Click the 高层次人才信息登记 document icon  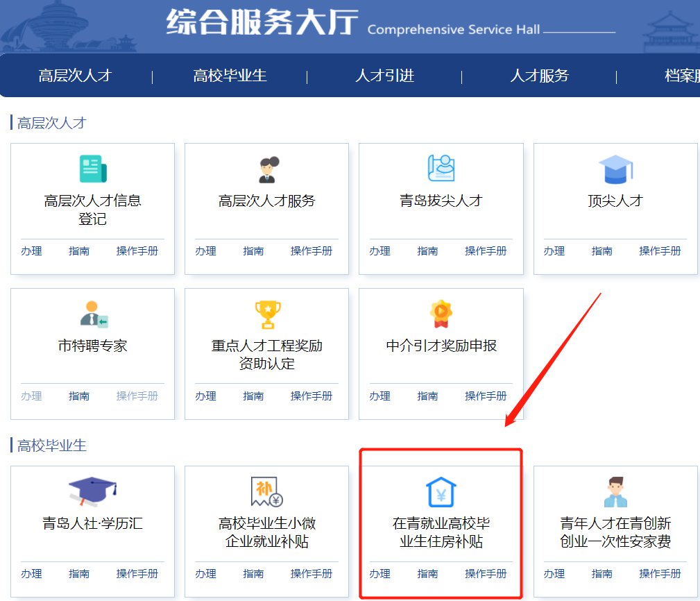93,169
